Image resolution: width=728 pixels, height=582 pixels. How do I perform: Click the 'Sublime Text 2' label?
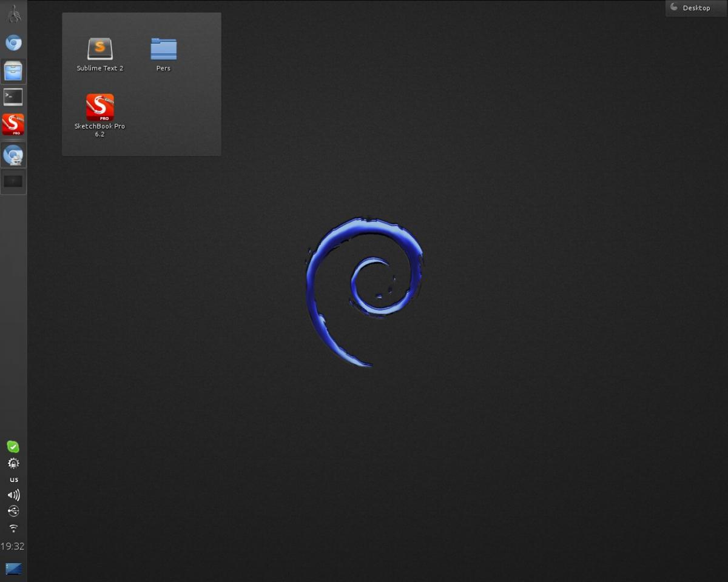tap(100, 69)
